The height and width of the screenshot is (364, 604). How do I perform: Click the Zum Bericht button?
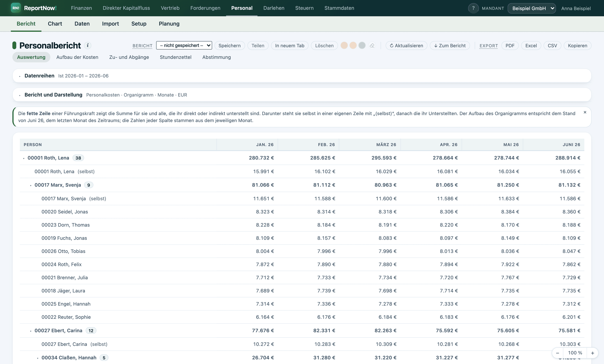(450, 46)
